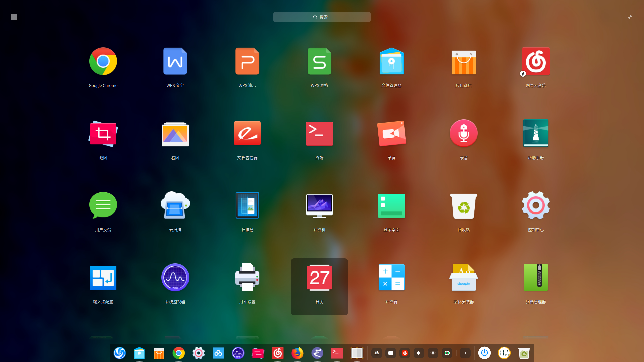
Task: Open file manager from the dock
Action: click(139, 353)
